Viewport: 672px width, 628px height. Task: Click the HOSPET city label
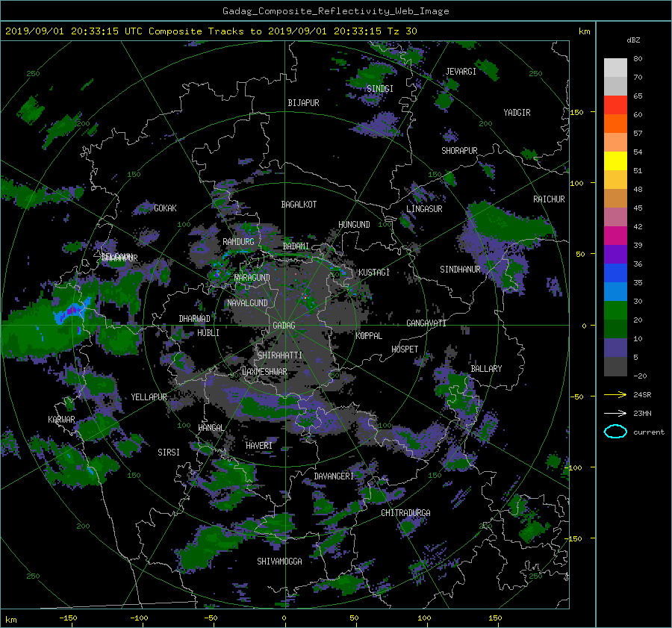(x=405, y=349)
